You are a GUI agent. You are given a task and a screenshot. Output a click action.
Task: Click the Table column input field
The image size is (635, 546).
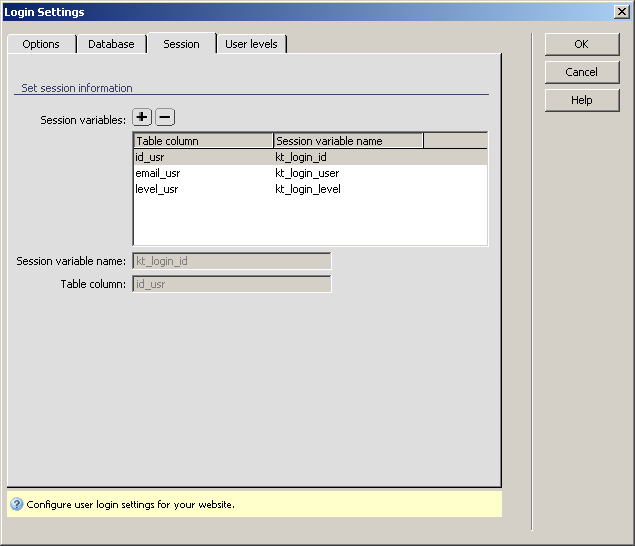[231, 284]
